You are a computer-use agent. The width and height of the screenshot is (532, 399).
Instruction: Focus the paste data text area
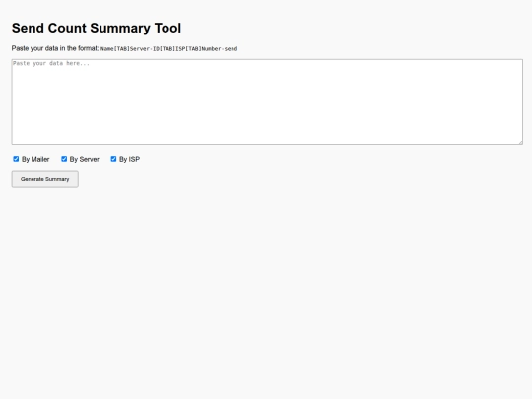(267, 101)
